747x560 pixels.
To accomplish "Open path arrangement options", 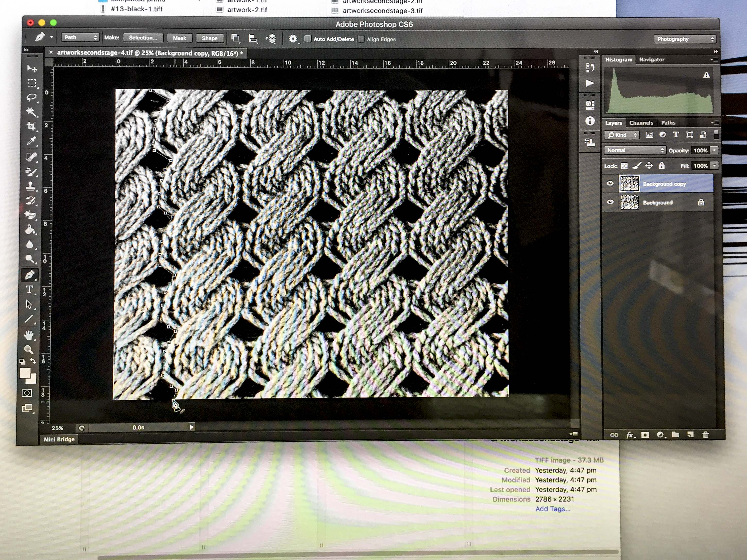I will pos(271,39).
